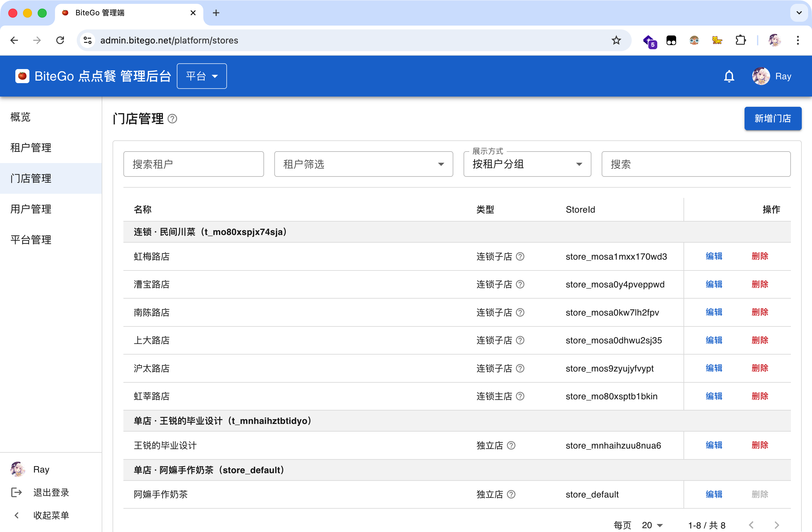Edit the 南陈路店 store
Screen dimensions: 812x532
(714, 312)
